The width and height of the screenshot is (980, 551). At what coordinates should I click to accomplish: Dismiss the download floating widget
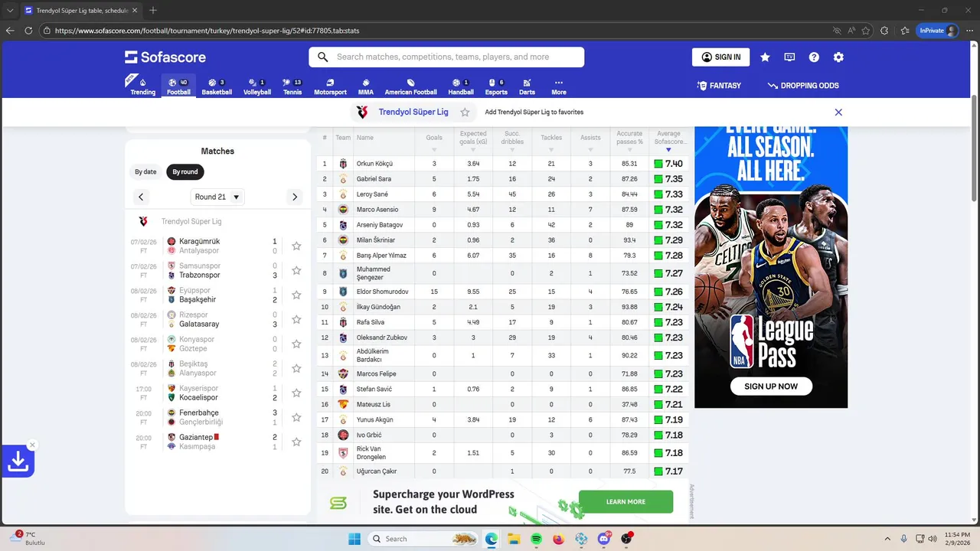coord(32,445)
